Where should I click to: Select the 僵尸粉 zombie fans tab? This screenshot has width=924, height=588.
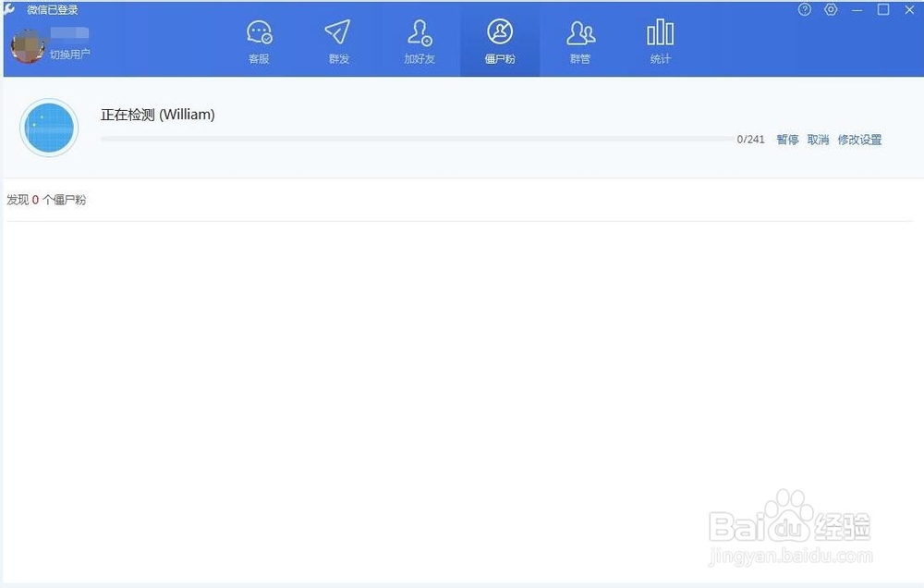500,42
